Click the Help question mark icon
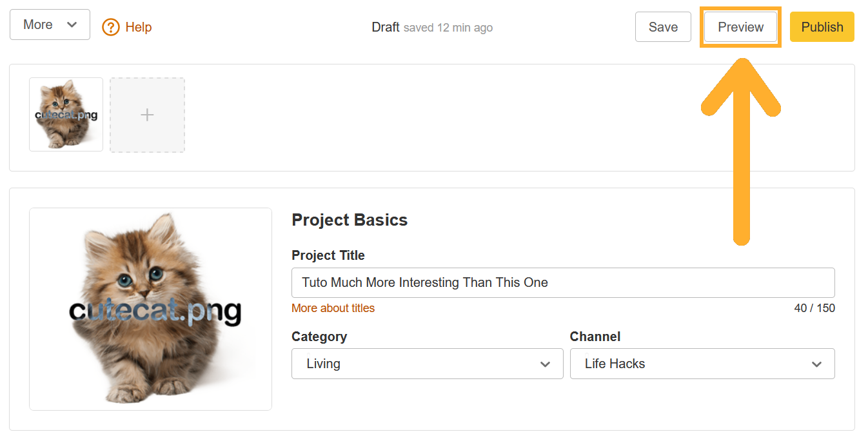This screenshot has height=441, width=868. point(111,27)
